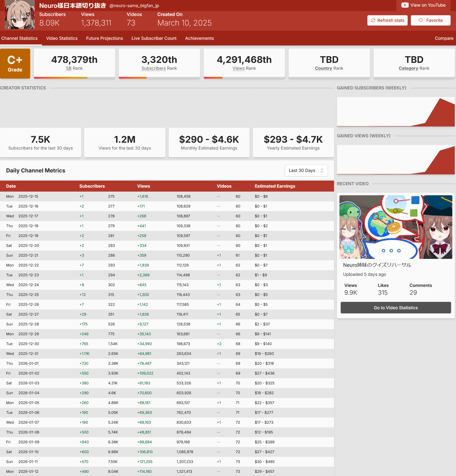
Task: Click the +1.11K subscribers gain value
Action: point(84,354)
